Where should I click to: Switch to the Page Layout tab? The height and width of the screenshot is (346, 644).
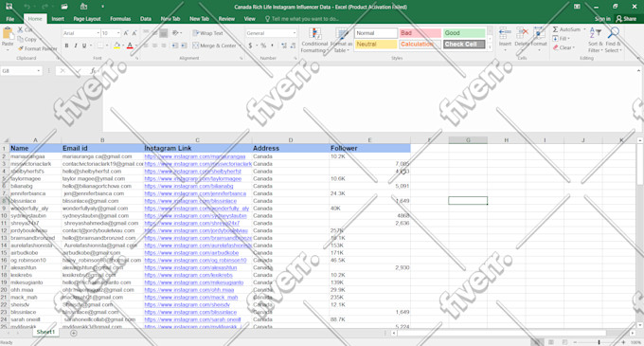click(87, 19)
